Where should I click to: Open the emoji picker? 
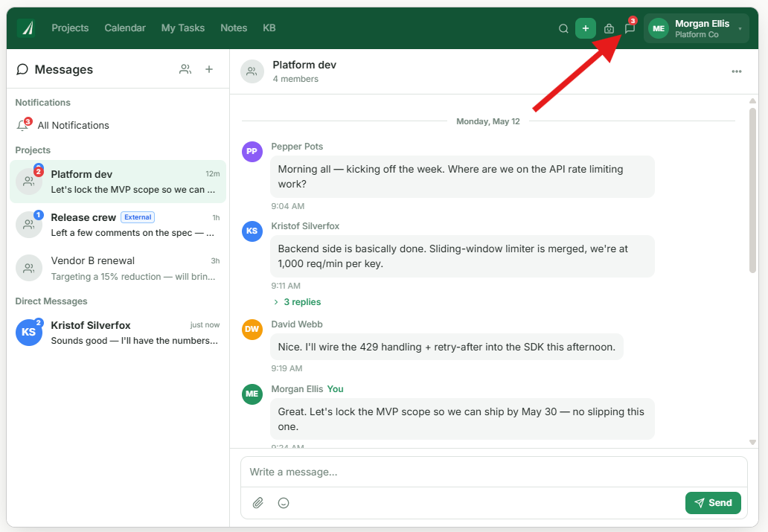pos(284,502)
